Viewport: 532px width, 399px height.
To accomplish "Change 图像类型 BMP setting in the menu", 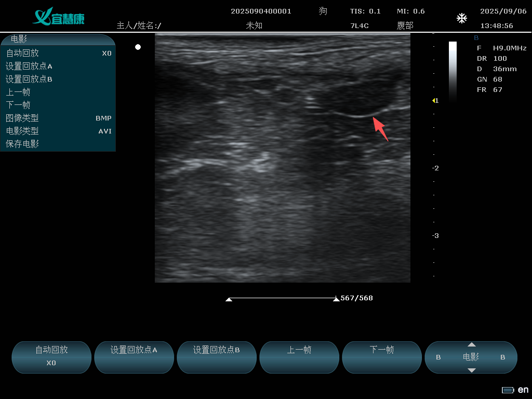I will coord(58,118).
